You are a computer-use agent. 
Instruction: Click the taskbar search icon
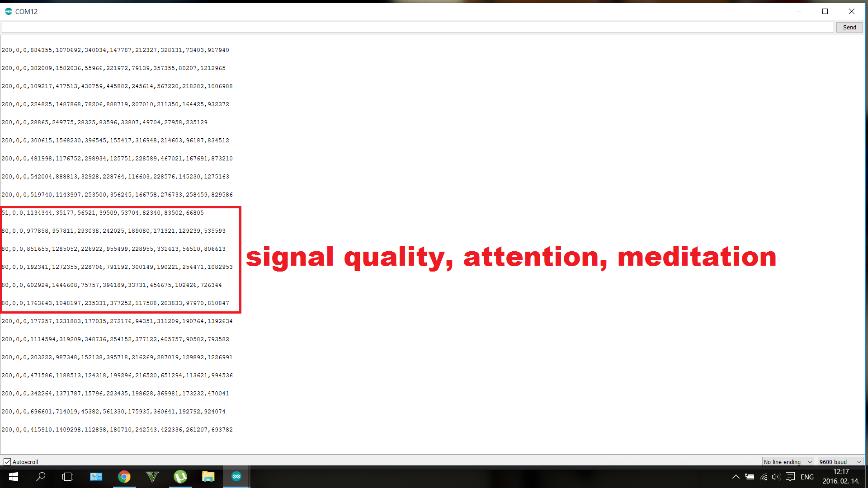point(41,477)
